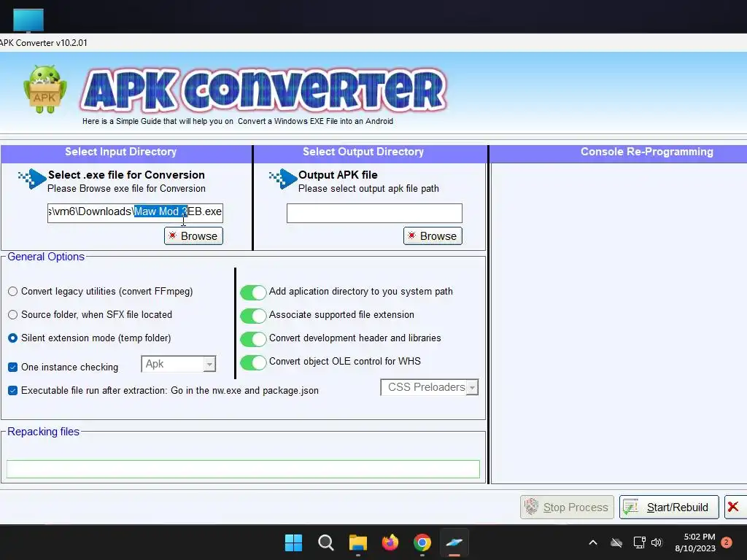This screenshot has width=747, height=560.
Task: Open the Windows Start menu
Action: click(x=293, y=542)
